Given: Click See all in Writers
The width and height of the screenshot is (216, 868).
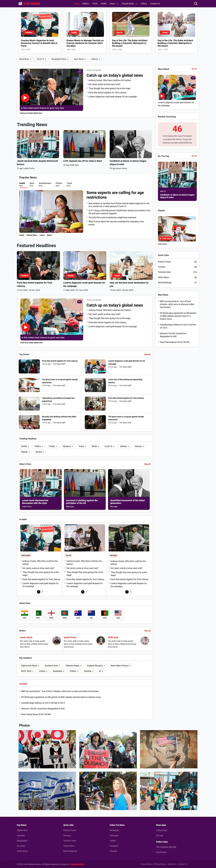Looking at the screenshot, I should pyautogui.click(x=147, y=630).
